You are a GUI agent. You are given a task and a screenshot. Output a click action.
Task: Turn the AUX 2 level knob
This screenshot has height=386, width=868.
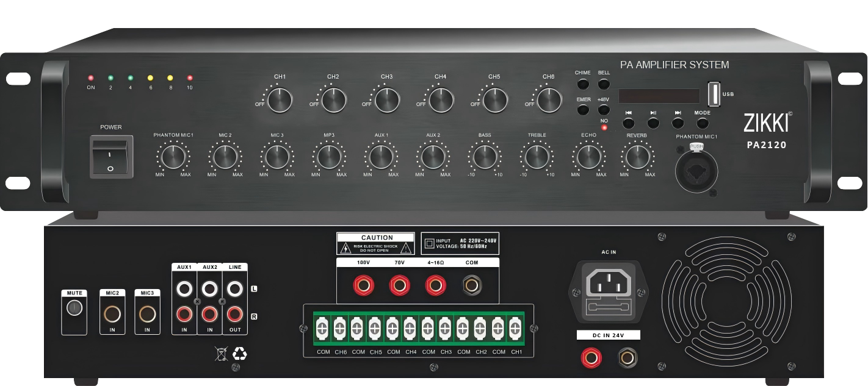pos(433,157)
